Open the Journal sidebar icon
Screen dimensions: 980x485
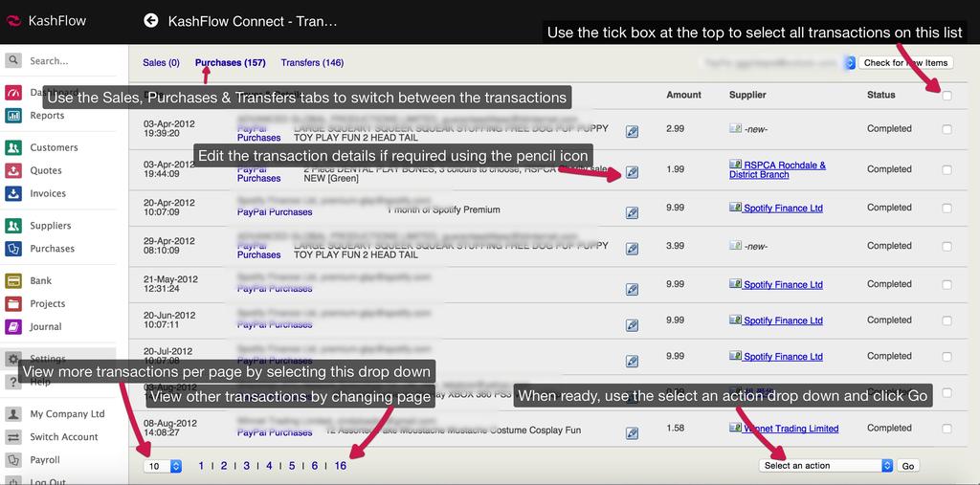coord(13,327)
